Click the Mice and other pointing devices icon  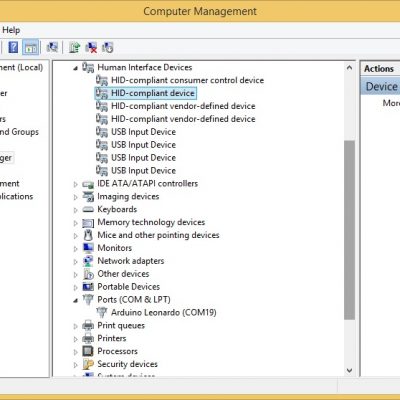(x=88, y=235)
